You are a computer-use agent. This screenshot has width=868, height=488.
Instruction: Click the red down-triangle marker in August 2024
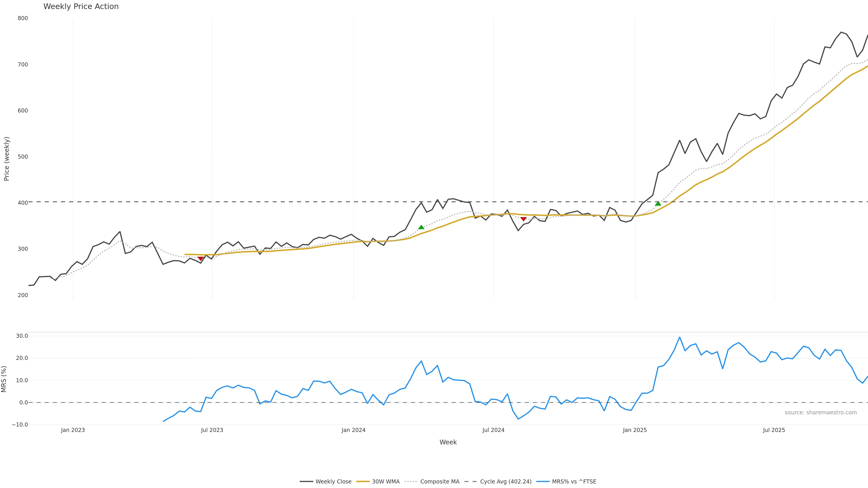click(x=523, y=219)
